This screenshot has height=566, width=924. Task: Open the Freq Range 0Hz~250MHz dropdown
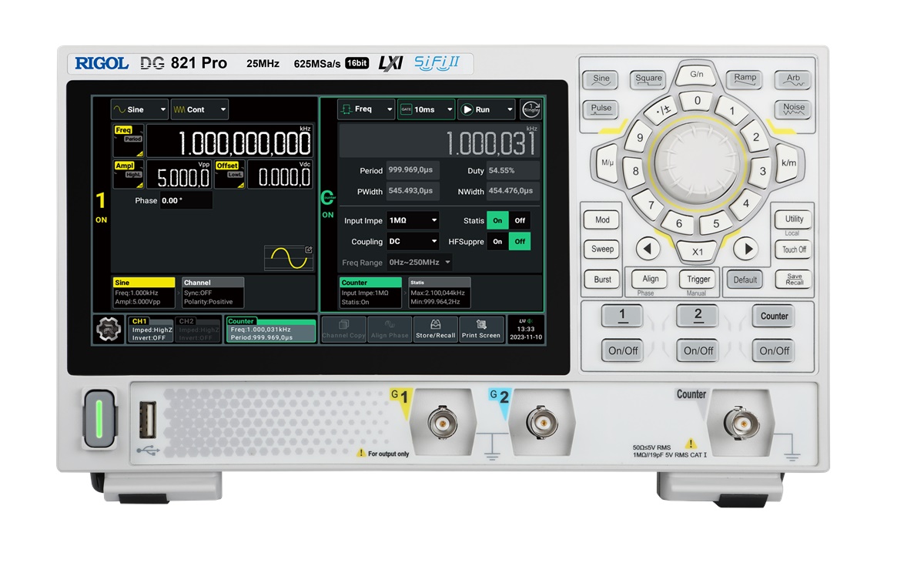(420, 263)
